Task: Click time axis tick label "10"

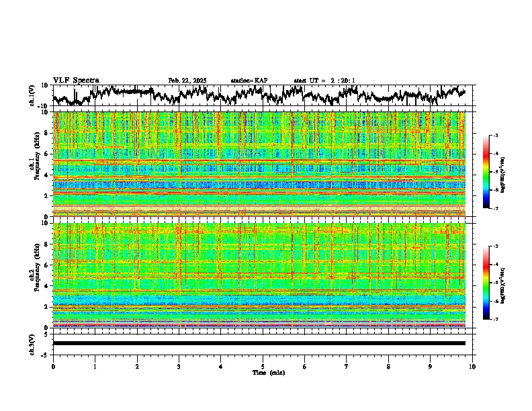Action: tap(472, 367)
